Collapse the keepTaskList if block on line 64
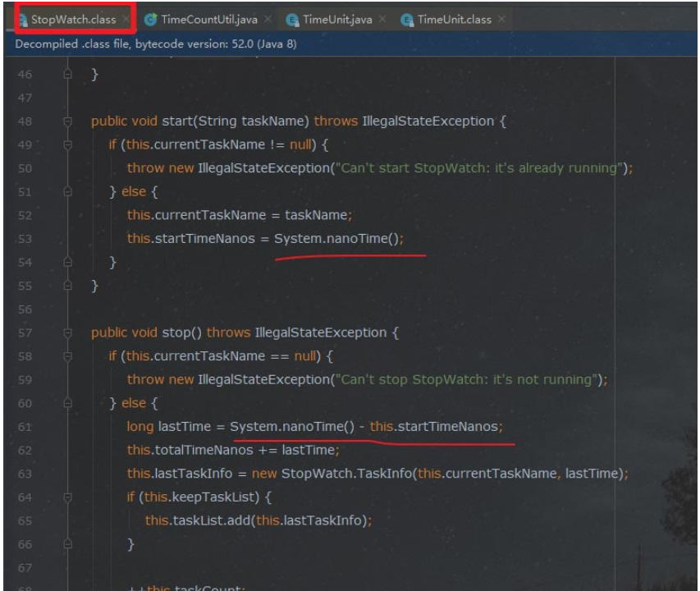 (x=69, y=497)
